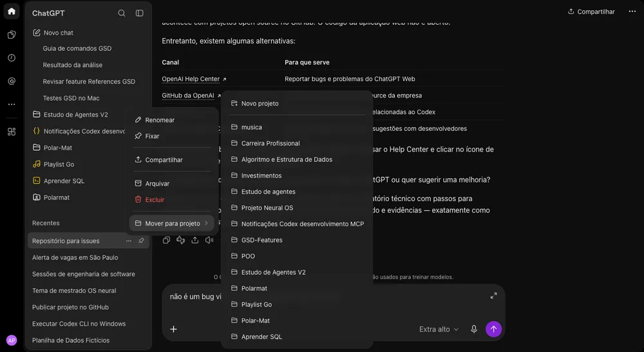Choose Compartilhar in the context menu

[172, 159]
